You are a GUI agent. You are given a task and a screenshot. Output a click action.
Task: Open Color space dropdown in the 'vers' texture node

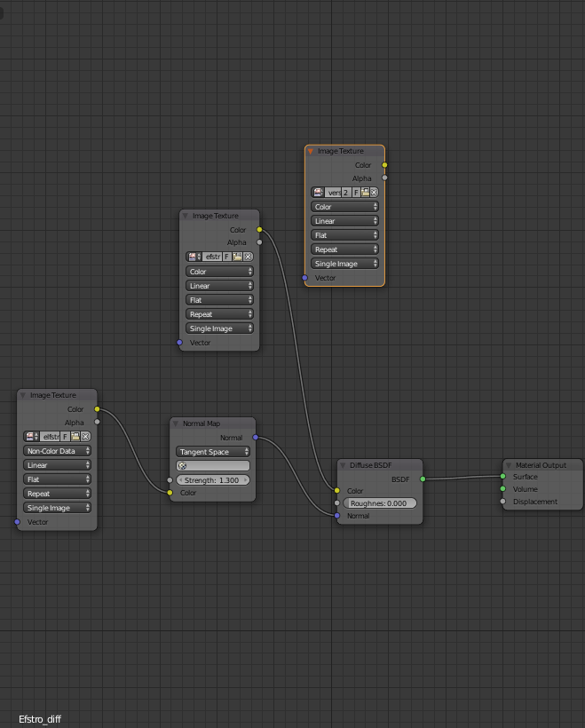click(x=345, y=207)
